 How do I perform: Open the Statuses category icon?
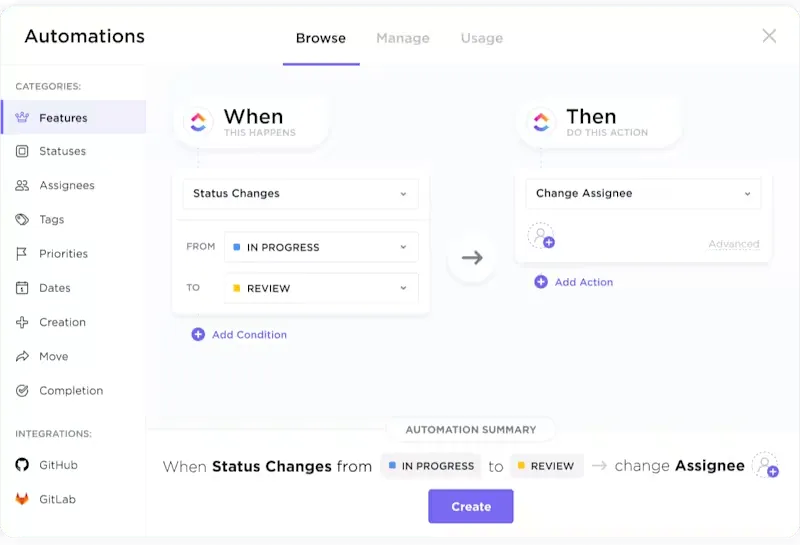[22, 151]
